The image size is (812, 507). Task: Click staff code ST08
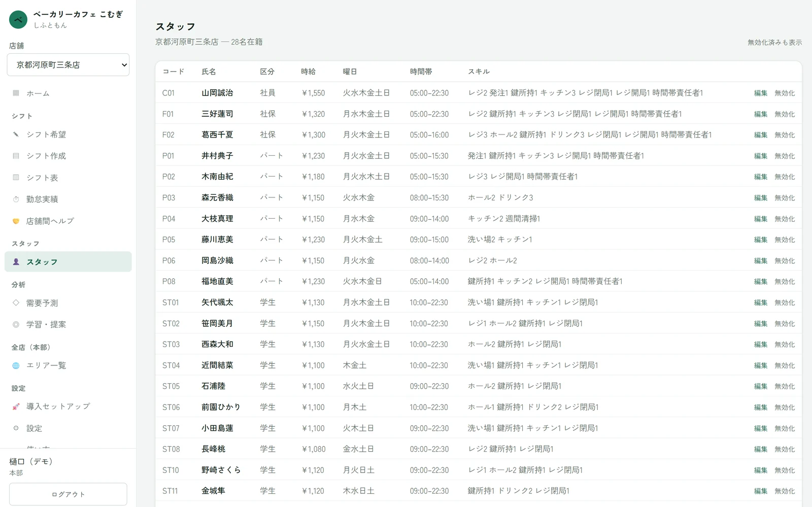171,449
